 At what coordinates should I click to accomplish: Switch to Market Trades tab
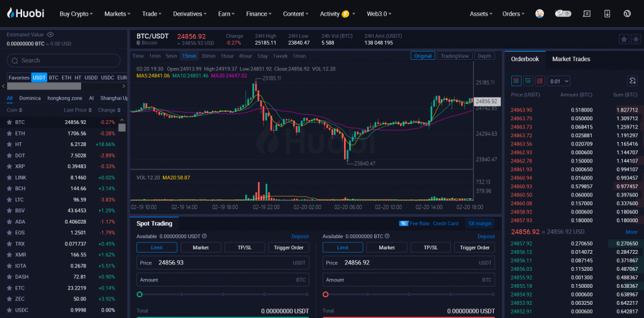coord(571,59)
